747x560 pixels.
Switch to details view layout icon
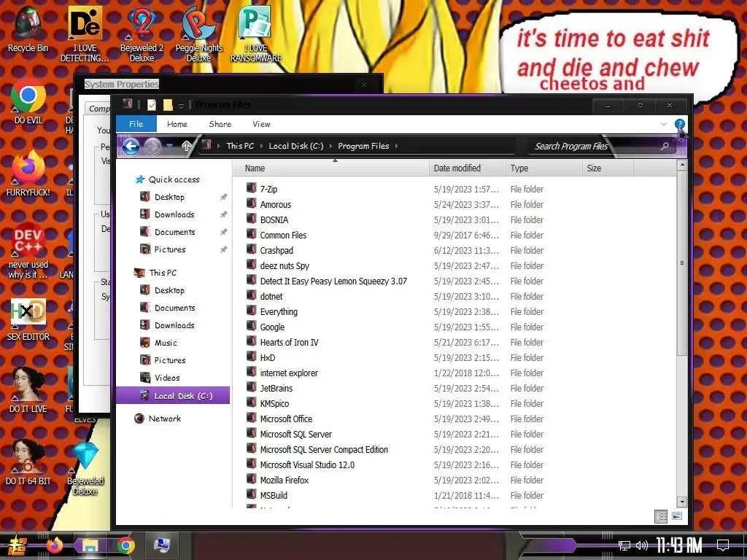(661, 516)
